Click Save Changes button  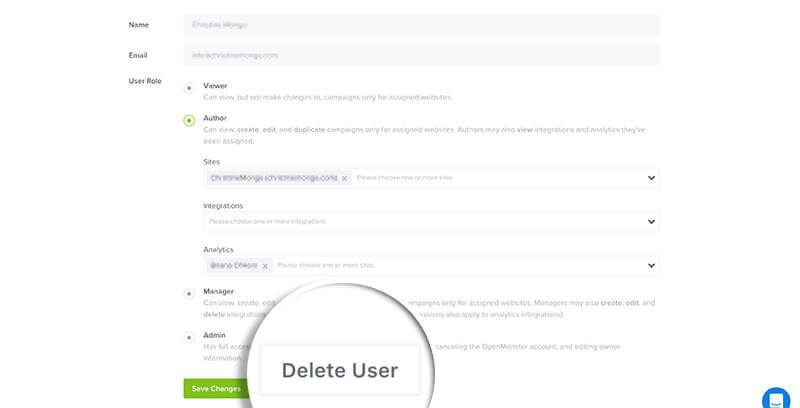(x=216, y=389)
